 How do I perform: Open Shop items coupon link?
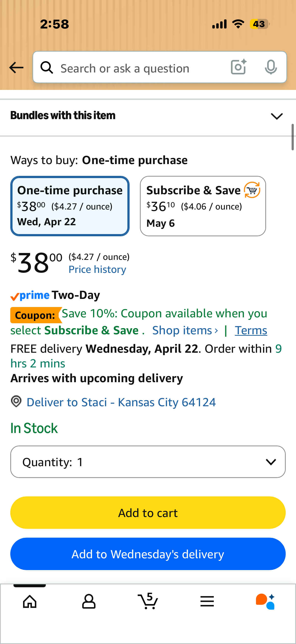(x=185, y=331)
